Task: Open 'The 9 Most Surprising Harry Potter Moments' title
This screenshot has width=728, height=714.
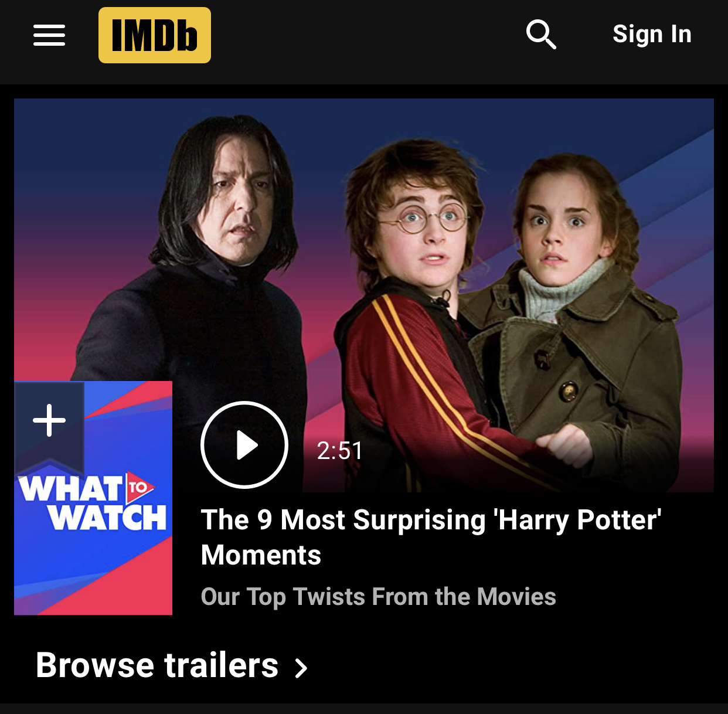Action: point(431,537)
